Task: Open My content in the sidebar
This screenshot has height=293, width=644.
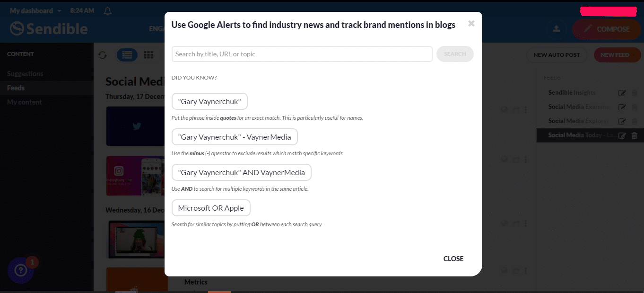Action: 25,102
